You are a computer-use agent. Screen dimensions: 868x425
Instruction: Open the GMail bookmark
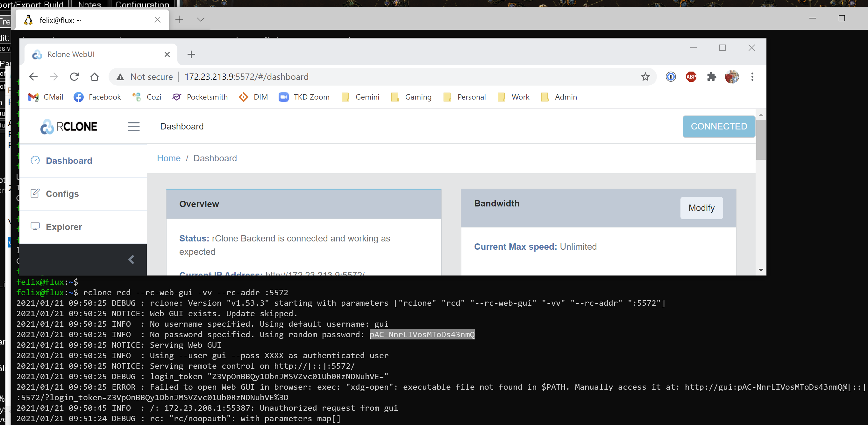tap(46, 97)
